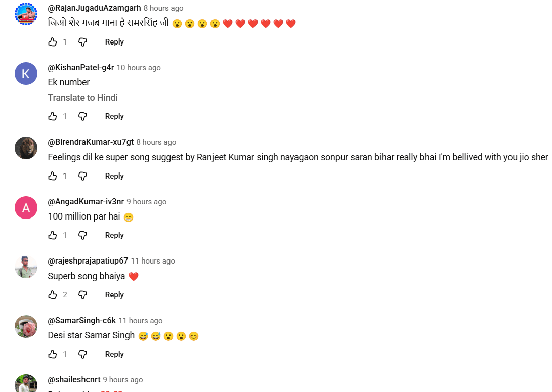Dislike the 'Ek number' comment
Image resolution: width=552 pixels, height=392 pixels.
tap(82, 116)
